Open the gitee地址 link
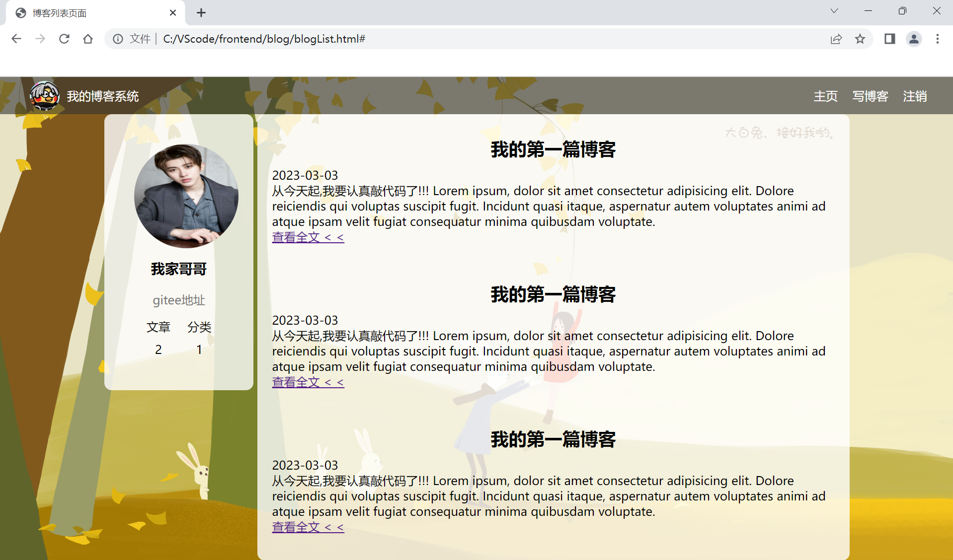This screenshot has width=953, height=560. click(179, 300)
